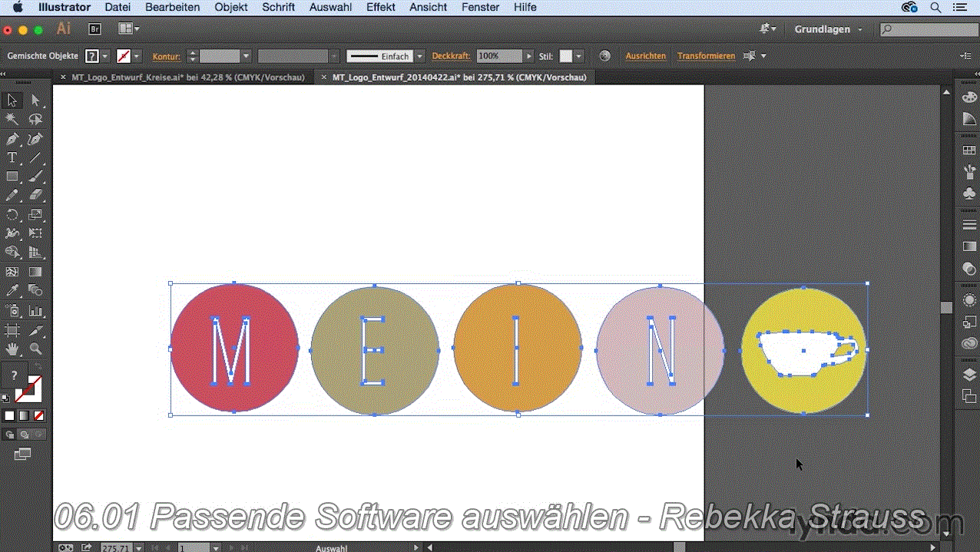980x552 pixels.
Task: Open the recolor artwork wheel icon
Action: pos(605,56)
